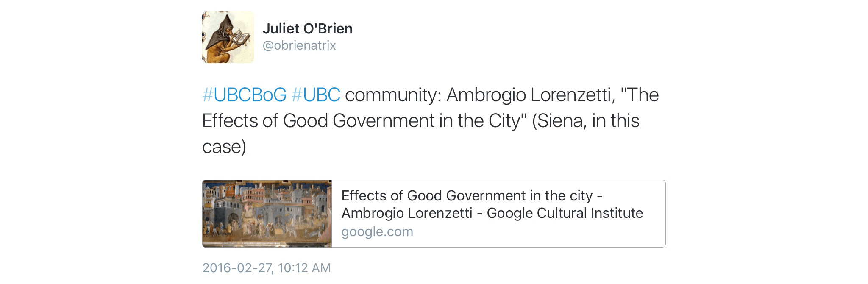
Task: Open the card title 'Effects of Good Government in the city'
Action: [467, 196]
